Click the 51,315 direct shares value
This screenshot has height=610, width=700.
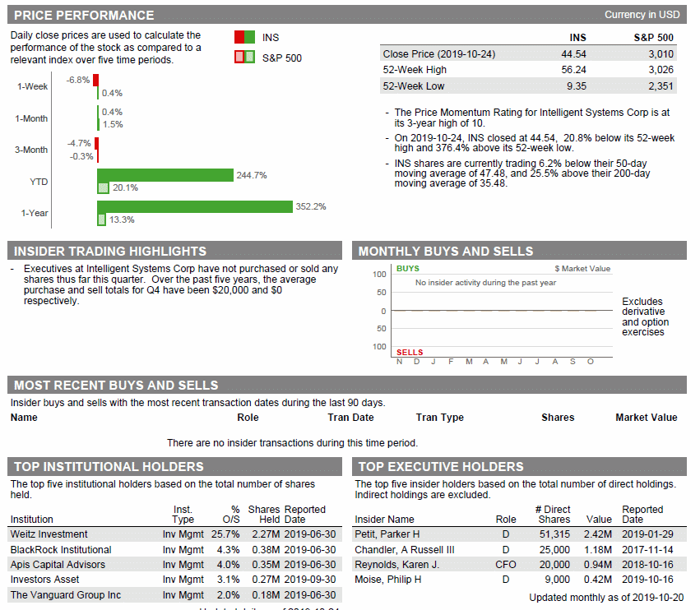point(554,534)
